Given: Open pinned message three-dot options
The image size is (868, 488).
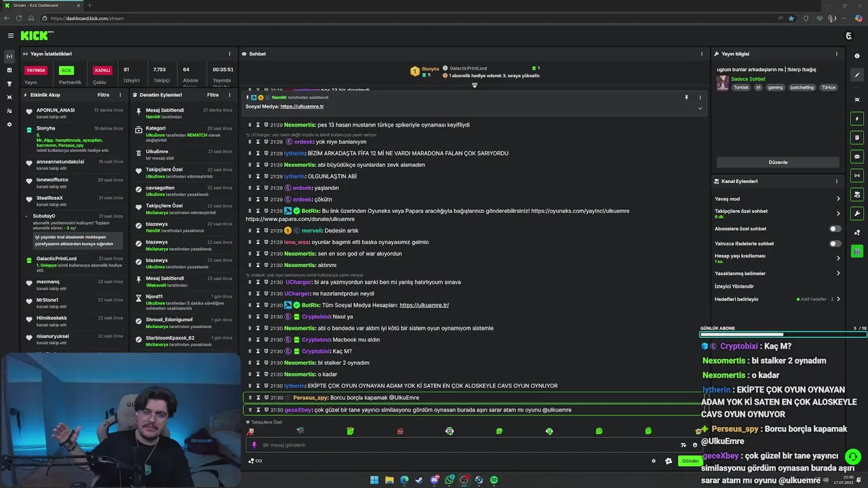Looking at the screenshot, I should (700, 98).
